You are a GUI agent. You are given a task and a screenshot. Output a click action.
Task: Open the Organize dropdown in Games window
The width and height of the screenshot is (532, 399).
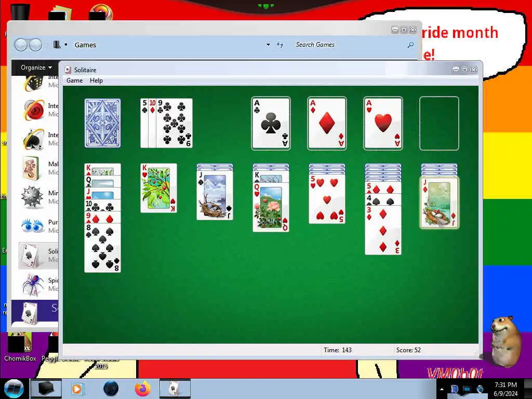pyautogui.click(x=36, y=67)
